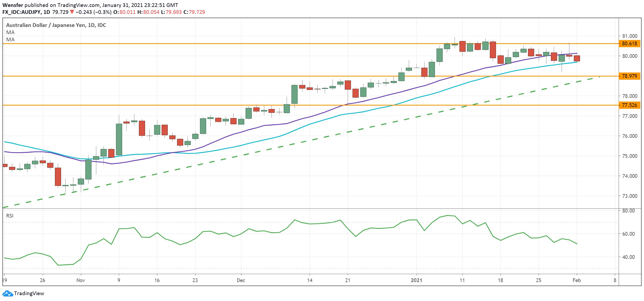Click the second MA indicator label
The height and width of the screenshot is (301, 644).
click(x=10, y=39)
